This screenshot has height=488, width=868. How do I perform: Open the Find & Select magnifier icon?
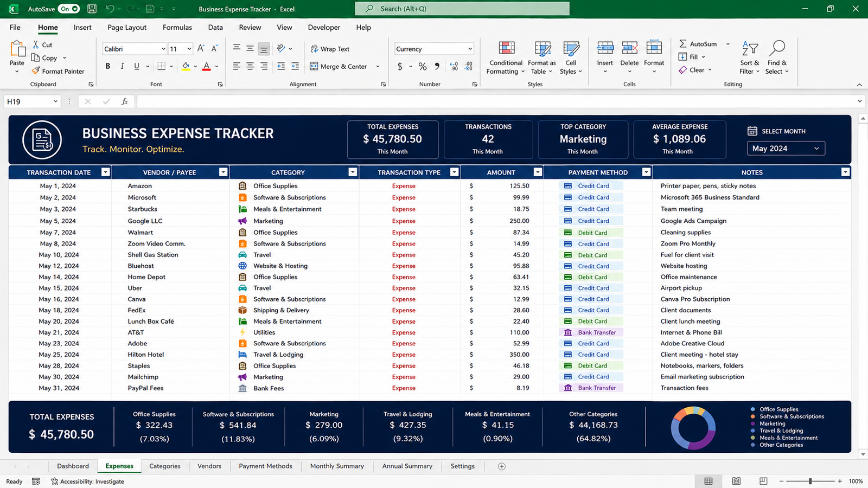pos(777,48)
